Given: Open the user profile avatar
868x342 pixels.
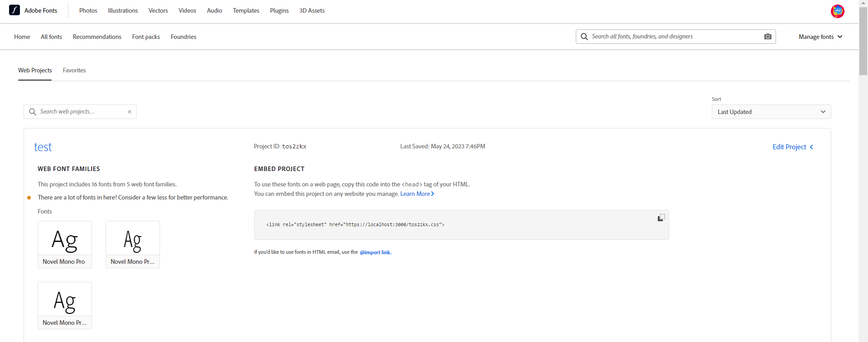Looking at the screenshot, I should coord(837,11).
